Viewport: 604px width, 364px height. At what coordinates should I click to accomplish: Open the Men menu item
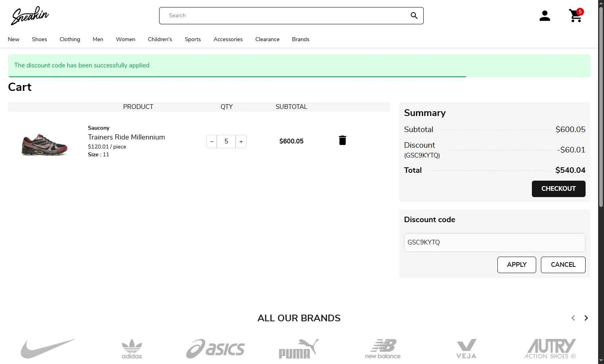[98, 39]
